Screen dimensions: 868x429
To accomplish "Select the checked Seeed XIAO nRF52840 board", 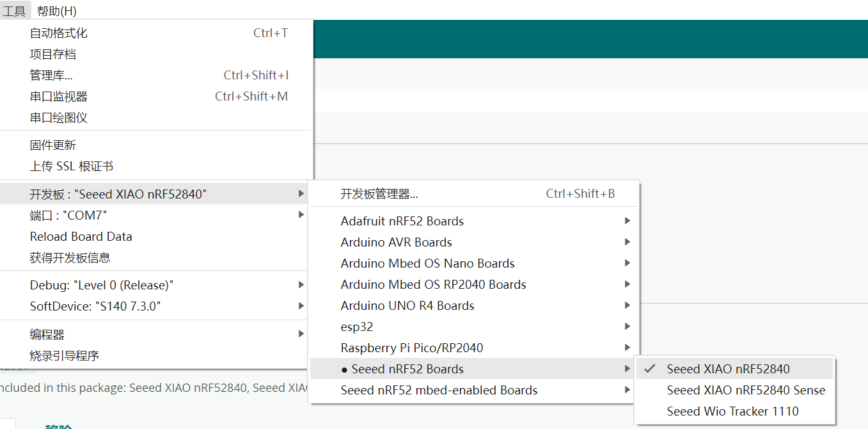I will pyautogui.click(x=734, y=369).
